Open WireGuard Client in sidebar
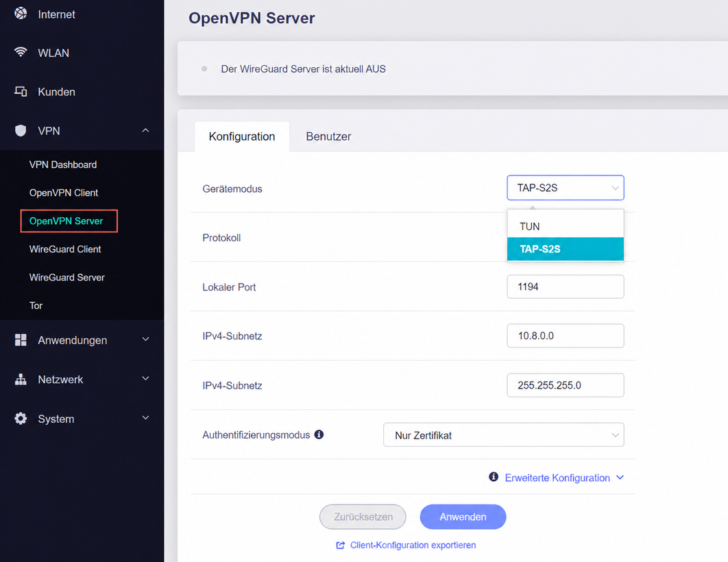Screen dimensions: 728x562 (65, 249)
